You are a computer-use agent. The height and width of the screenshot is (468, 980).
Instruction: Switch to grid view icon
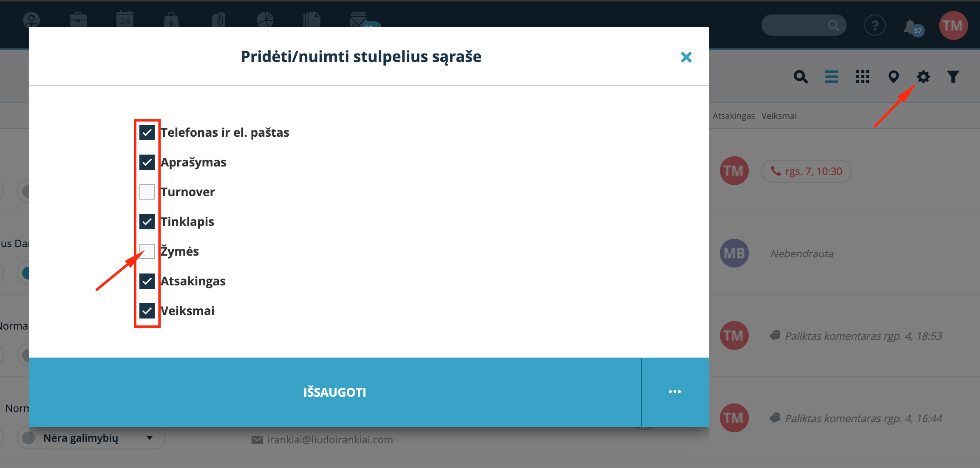(x=863, y=77)
